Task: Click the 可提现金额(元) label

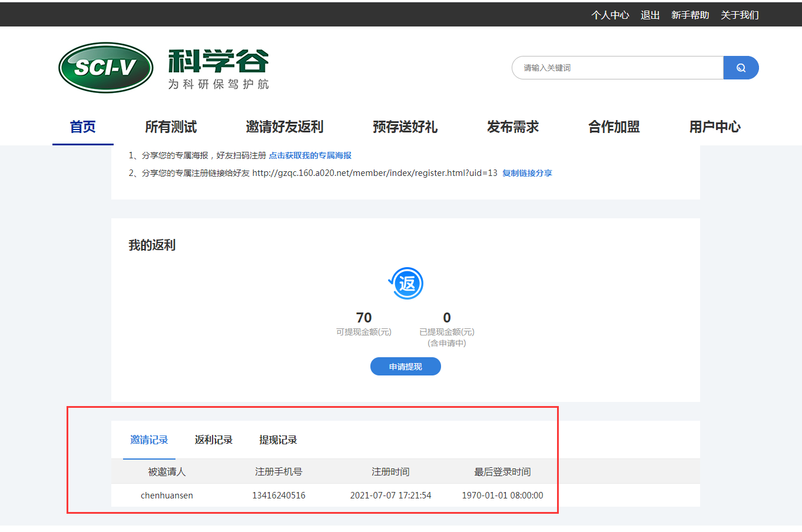Action: pos(364,332)
